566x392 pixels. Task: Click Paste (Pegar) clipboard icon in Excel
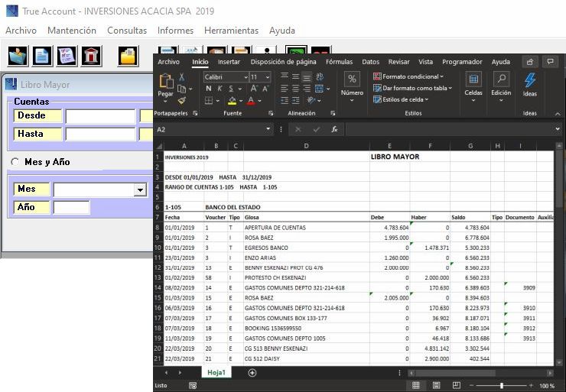(x=166, y=81)
